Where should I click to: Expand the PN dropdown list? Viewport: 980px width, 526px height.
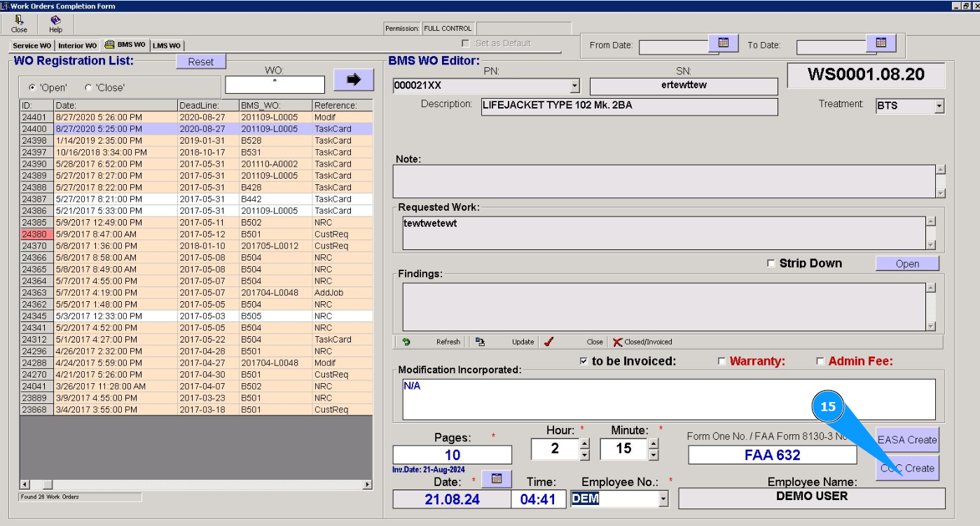tap(575, 86)
